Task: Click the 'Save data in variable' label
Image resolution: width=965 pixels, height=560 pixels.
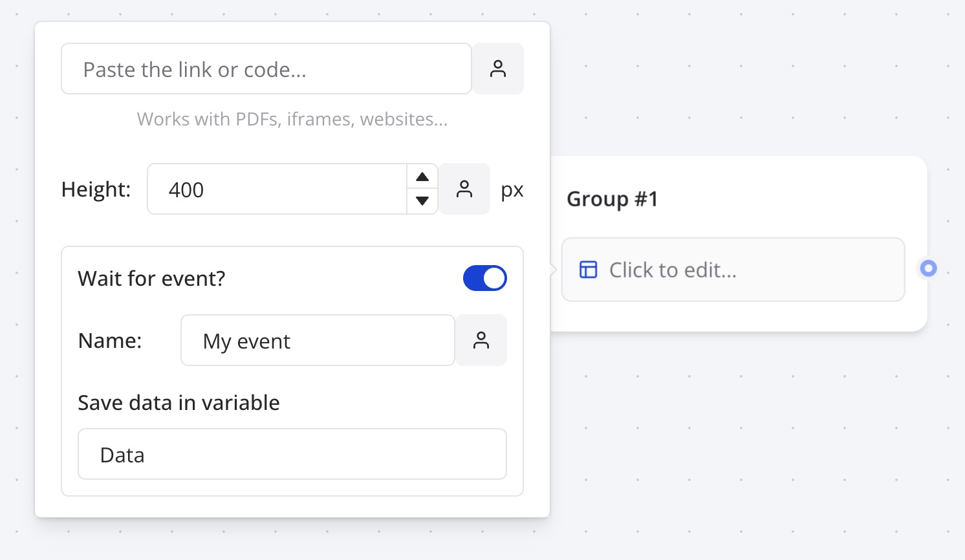Action: [179, 402]
